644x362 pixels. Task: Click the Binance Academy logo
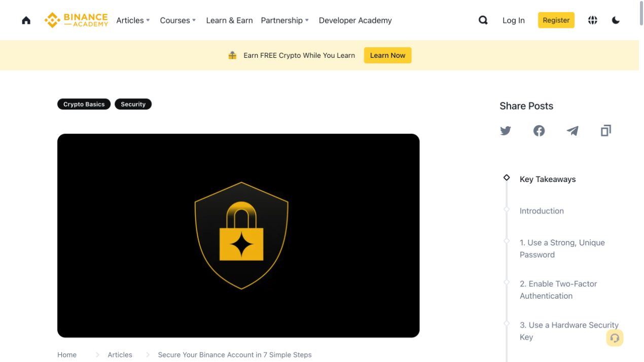(76, 20)
